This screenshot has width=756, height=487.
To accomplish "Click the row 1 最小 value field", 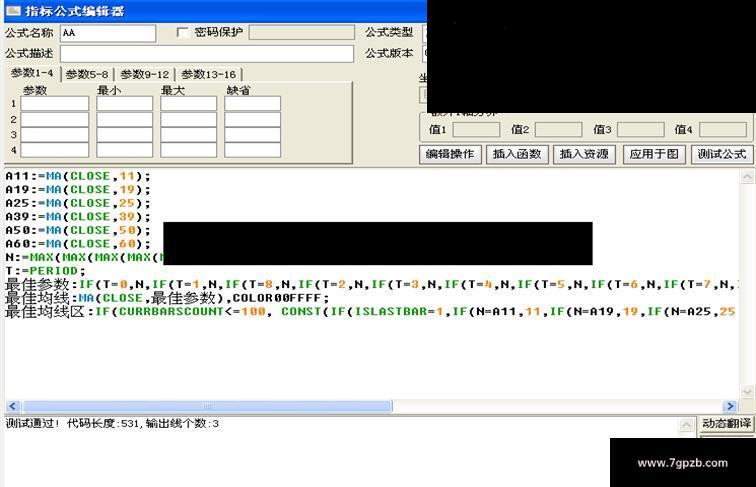I will click(124, 104).
